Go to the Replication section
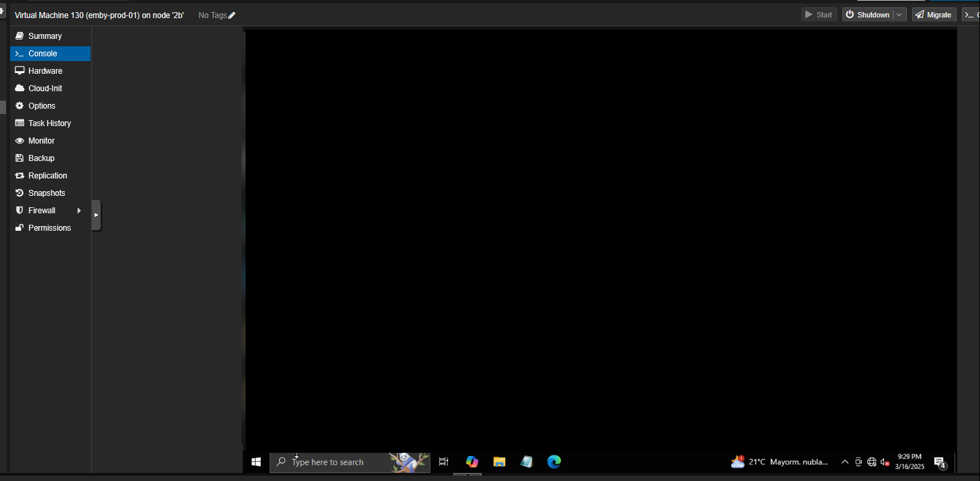The image size is (980, 481). point(47,176)
